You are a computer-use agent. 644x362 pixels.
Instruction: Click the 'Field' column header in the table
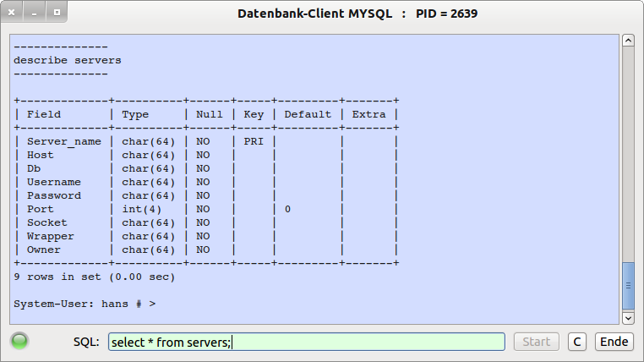point(44,114)
